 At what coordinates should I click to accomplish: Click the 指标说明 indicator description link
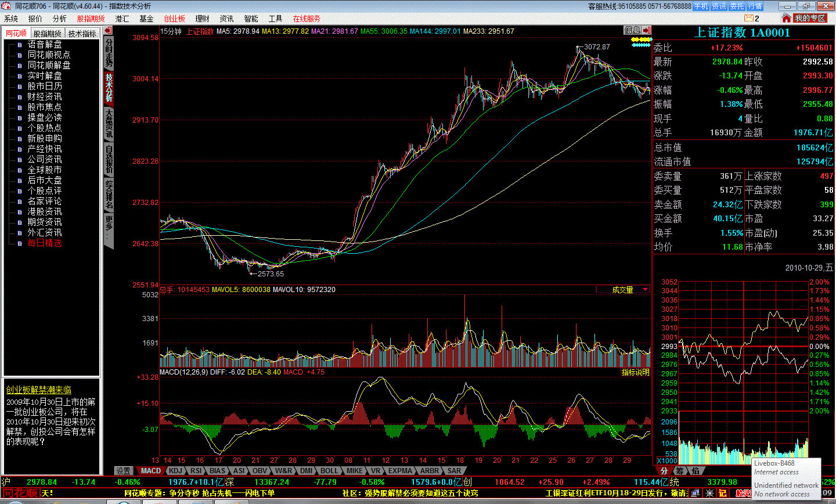click(x=636, y=372)
